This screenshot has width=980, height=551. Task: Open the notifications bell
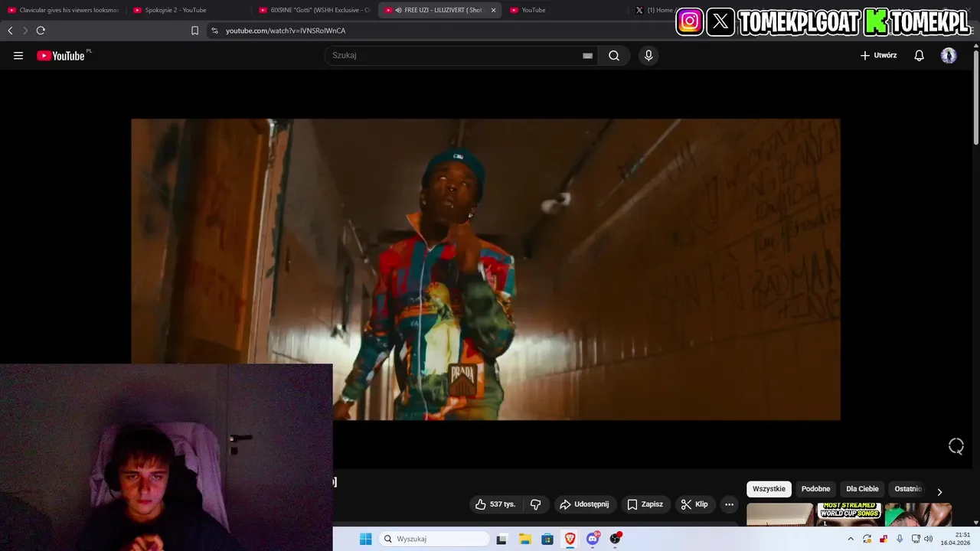[919, 55]
